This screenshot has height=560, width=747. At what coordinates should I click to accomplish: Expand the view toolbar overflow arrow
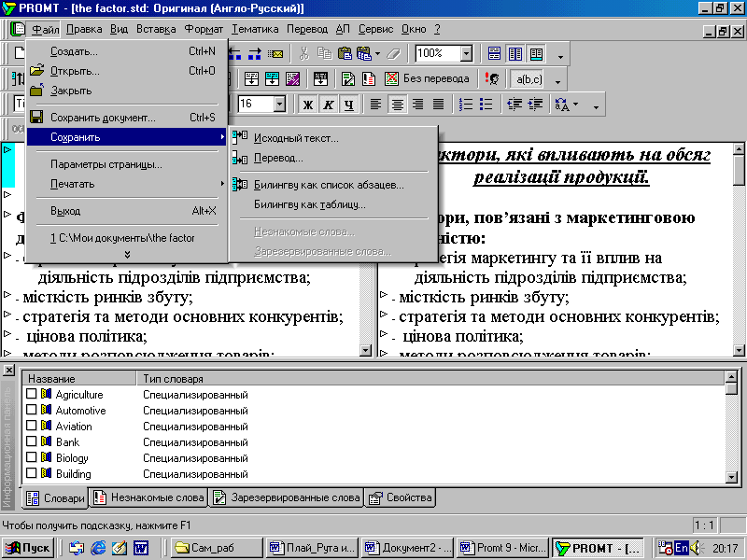(x=560, y=57)
